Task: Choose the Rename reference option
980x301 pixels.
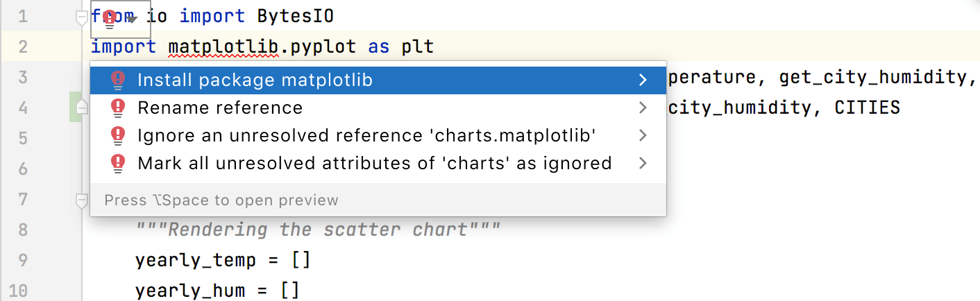Action: coord(220,108)
